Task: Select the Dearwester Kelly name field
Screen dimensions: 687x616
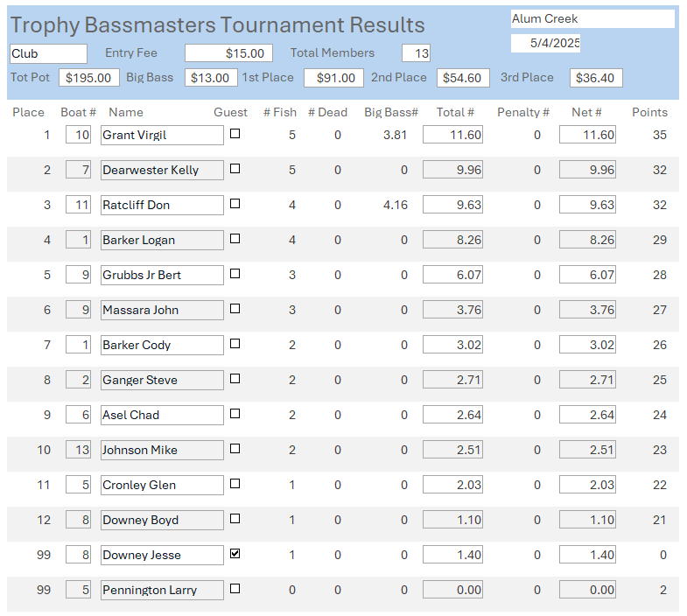Action: [x=162, y=170]
